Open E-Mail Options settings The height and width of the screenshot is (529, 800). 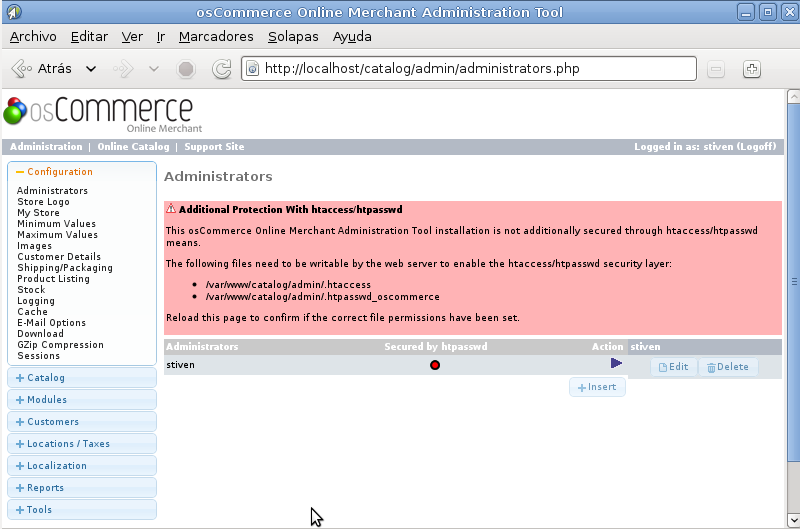tap(51, 323)
